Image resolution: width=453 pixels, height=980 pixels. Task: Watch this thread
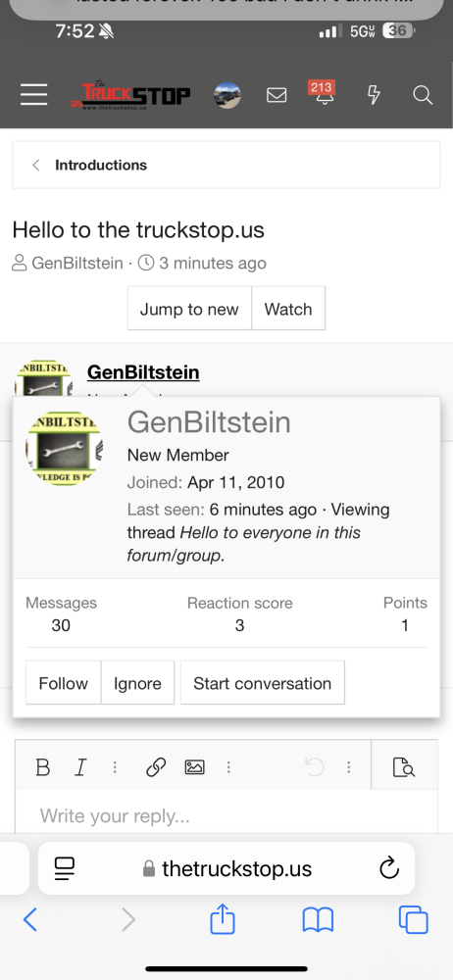click(288, 309)
